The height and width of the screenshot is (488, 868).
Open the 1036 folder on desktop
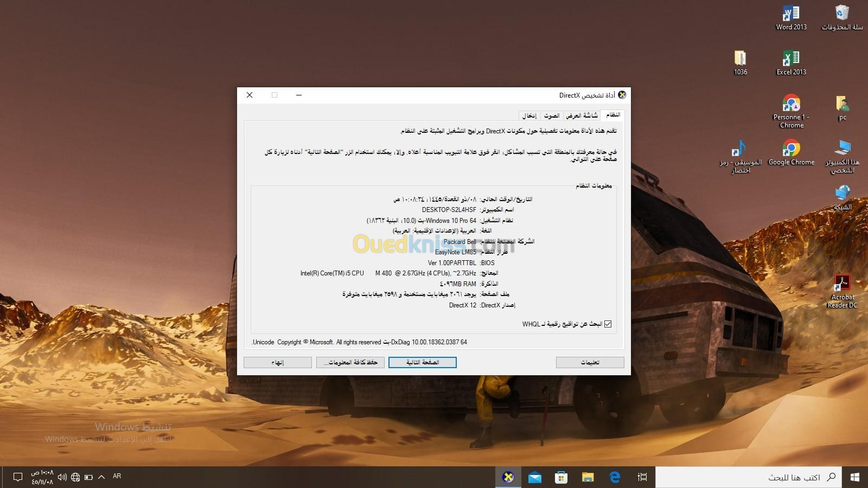pos(740,62)
